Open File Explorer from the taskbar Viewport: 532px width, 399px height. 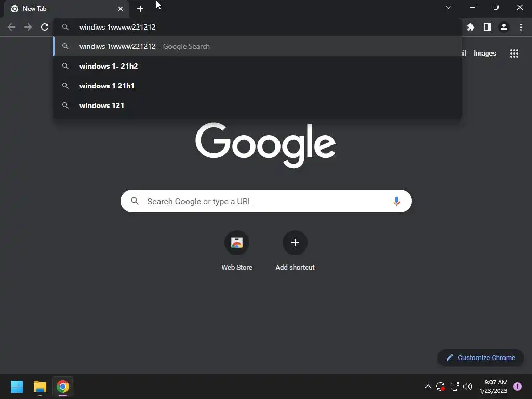(39, 387)
